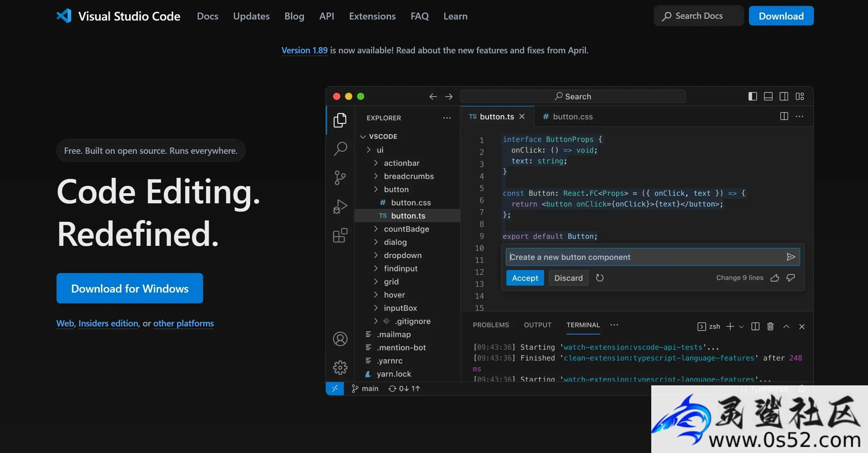Click the top-right Download button
Viewport: 868px width, 453px height.
pos(781,16)
